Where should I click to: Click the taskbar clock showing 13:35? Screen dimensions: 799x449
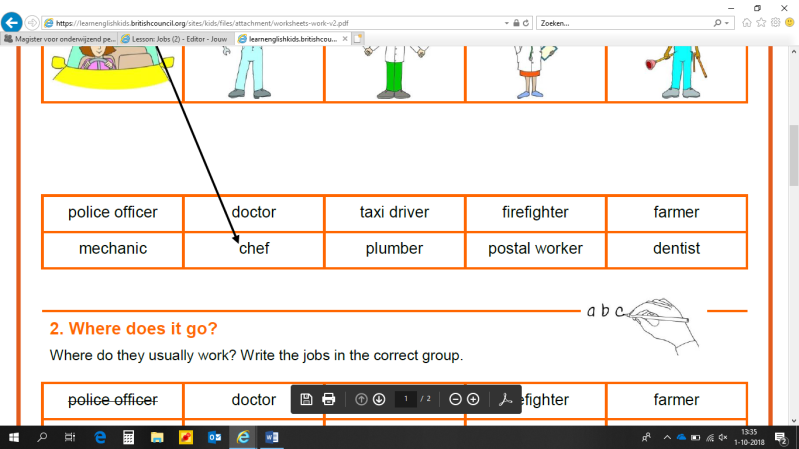749,437
